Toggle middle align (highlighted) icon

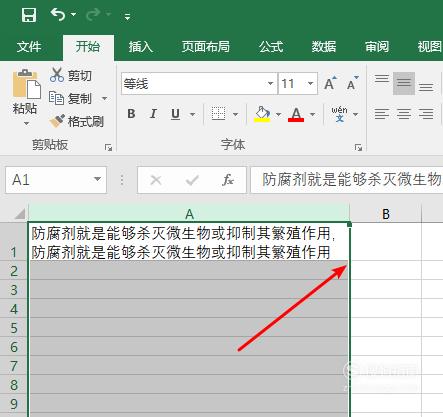[404, 83]
